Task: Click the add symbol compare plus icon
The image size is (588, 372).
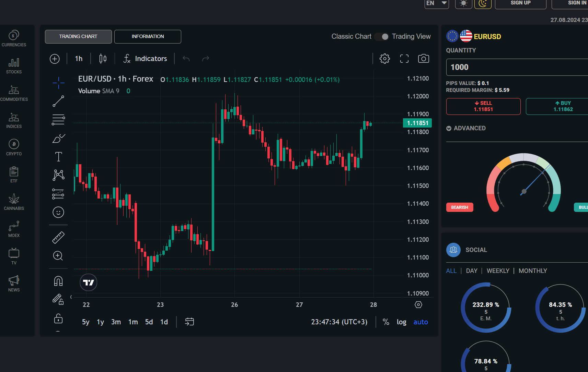Action: pyautogui.click(x=55, y=59)
